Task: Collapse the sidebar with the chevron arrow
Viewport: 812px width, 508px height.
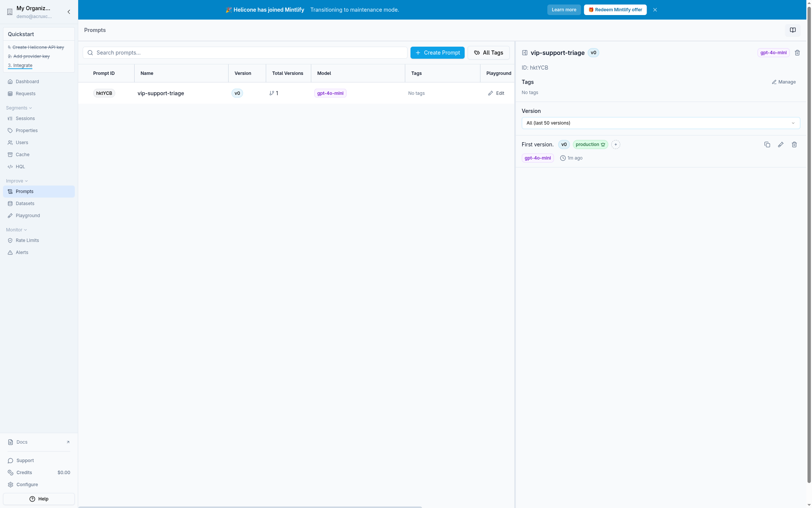Action: [x=69, y=12]
